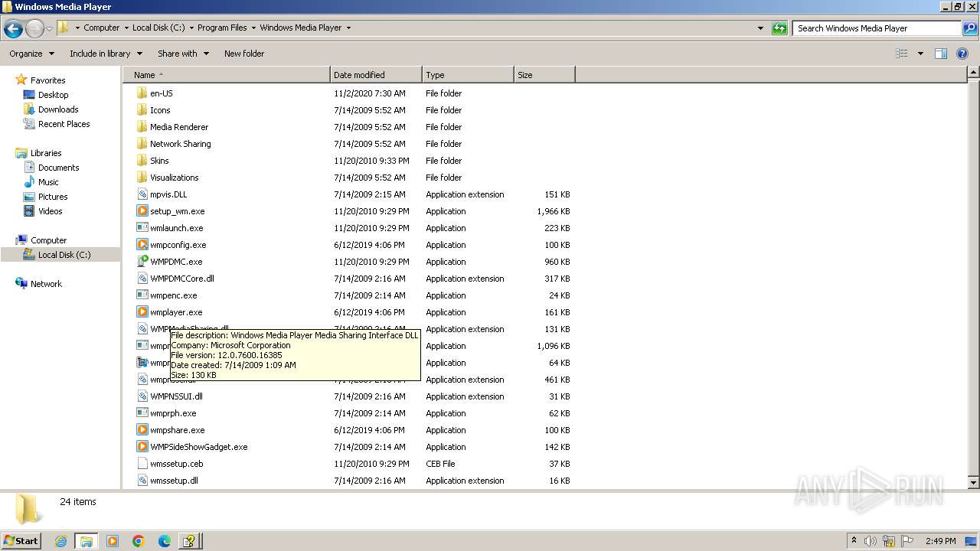Image resolution: width=980 pixels, height=551 pixels.
Task: Navigate to Computer breadcrumb
Action: click(101, 28)
